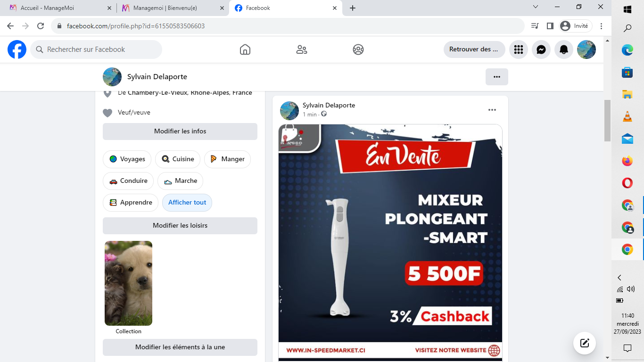The image size is (644, 362).
Task: Open the post's three-dot options menu
Action: click(x=492, y=110)
